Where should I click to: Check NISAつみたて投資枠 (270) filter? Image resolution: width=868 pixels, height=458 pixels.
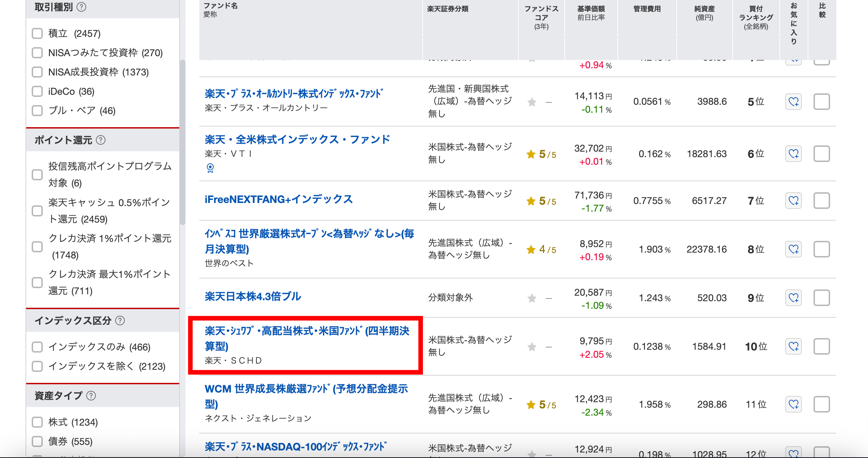[37, 53]
